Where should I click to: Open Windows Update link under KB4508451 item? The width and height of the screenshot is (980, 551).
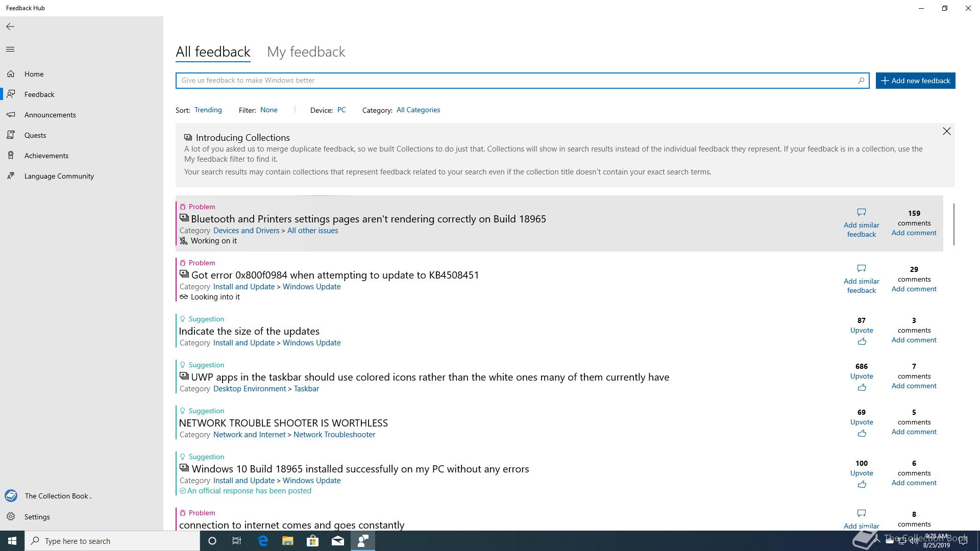point(311,287)
